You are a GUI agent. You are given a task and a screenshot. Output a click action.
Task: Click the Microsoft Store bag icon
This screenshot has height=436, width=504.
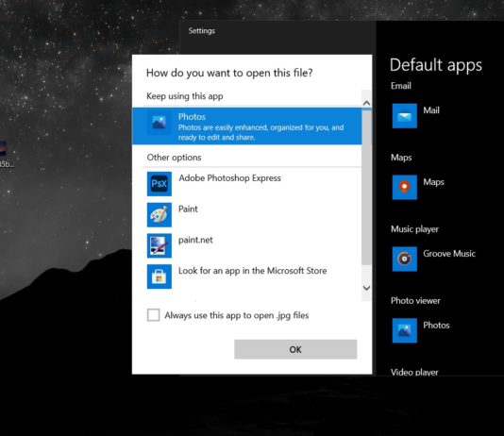[160, 277]
